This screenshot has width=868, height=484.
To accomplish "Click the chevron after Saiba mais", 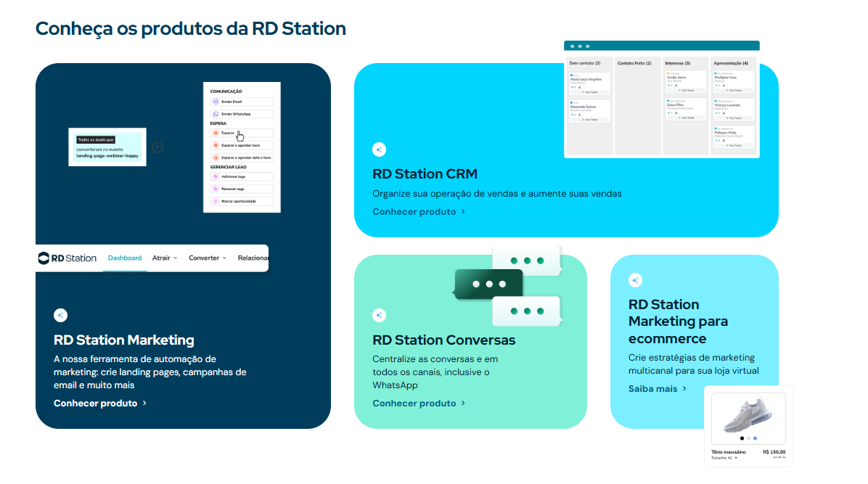I will coord(685,389).
